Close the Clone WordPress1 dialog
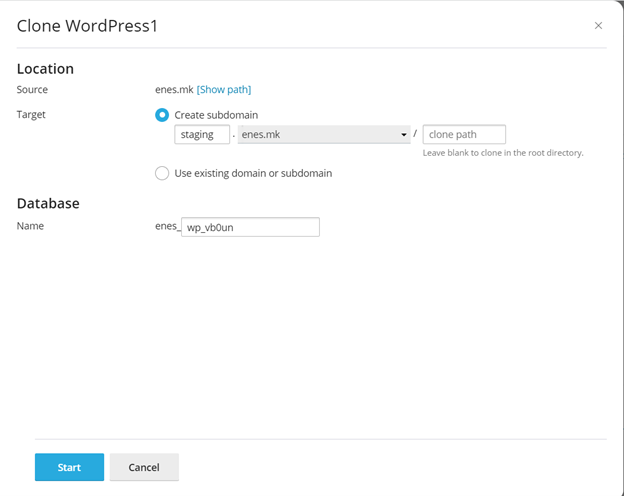This screenshot has width=624, height=496. click(598, 26)
